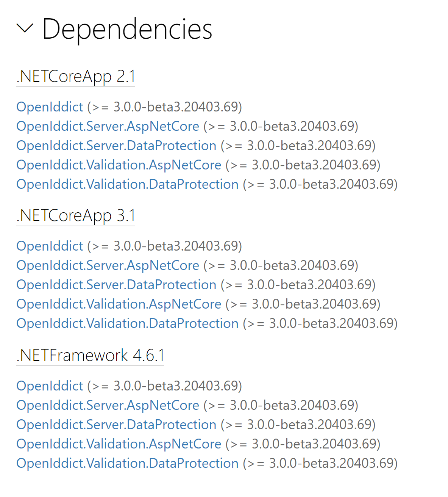Open the .NETCoreApp 3.1 framework link
This screenshot has height=497, width=448.
tap(75, 216)
